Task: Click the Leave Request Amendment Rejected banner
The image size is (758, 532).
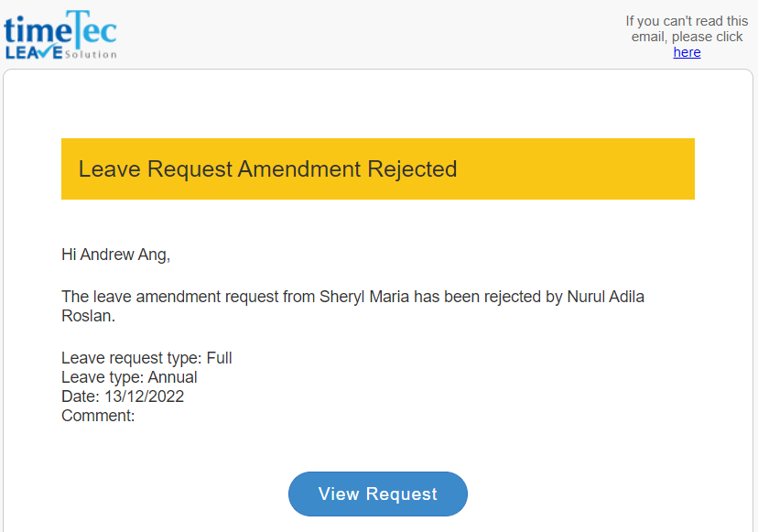Action: coord(377,168)
